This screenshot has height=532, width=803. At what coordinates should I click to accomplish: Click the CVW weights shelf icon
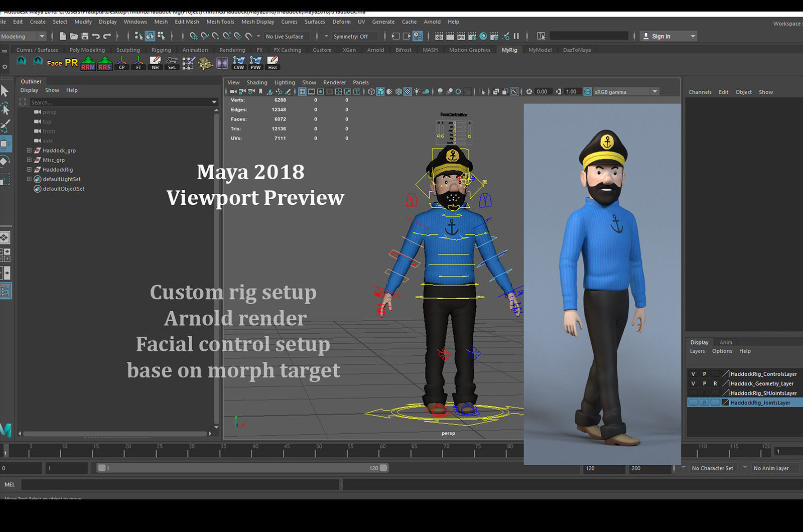(x=239, y=63)
